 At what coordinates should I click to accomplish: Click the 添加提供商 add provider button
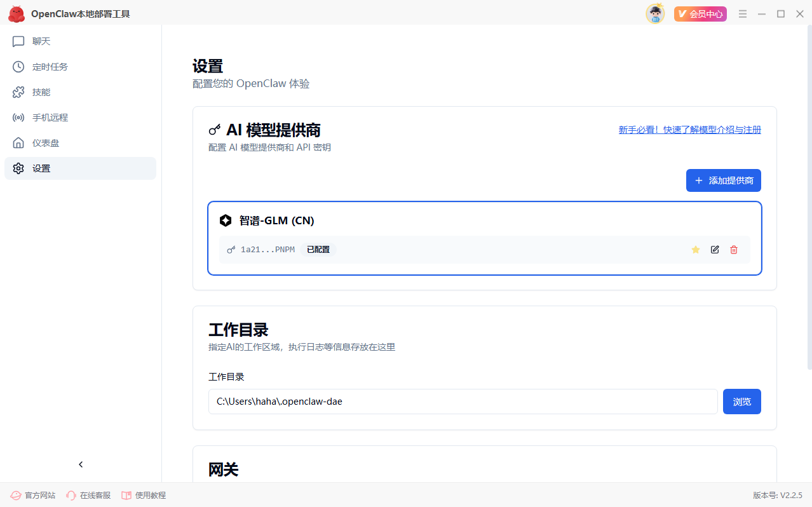coord(723,180)
